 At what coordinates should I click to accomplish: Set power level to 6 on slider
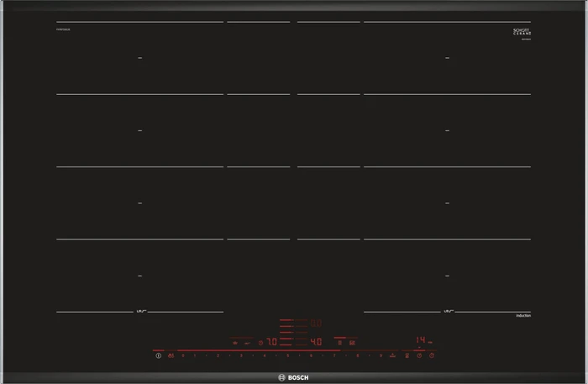click(x=311, y=355)
